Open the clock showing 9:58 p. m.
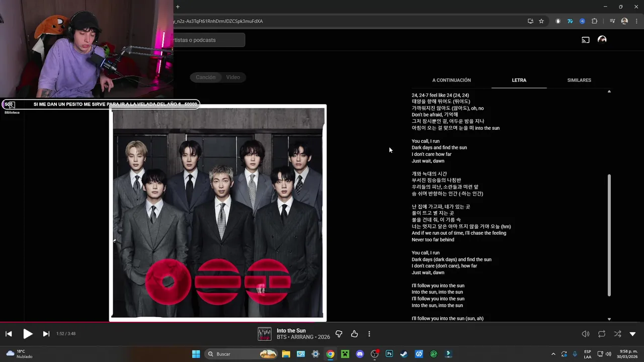This screenshot has height=362, width=644. [628, 354]
